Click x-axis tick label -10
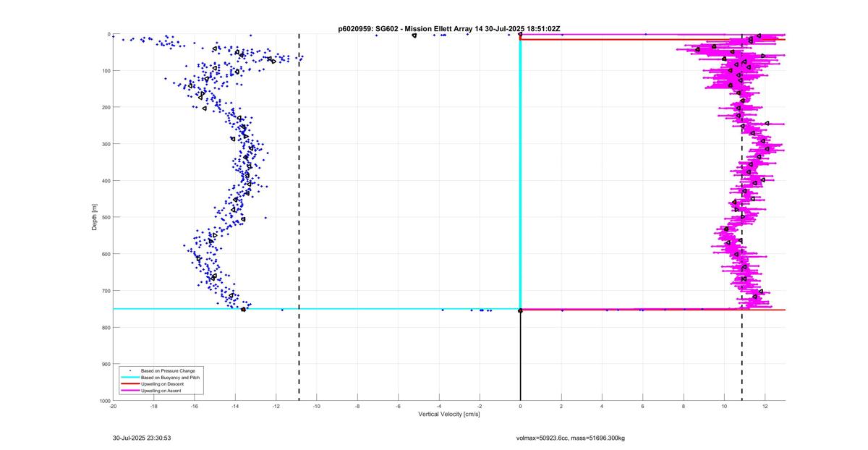This screenshot has width=868, height=450. point(317,406)
